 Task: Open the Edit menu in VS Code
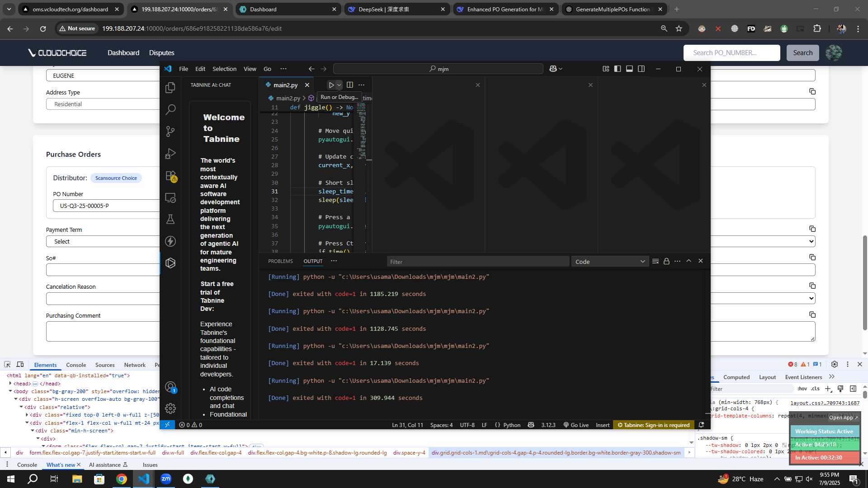pyautogui.click(x=200, y=69)
